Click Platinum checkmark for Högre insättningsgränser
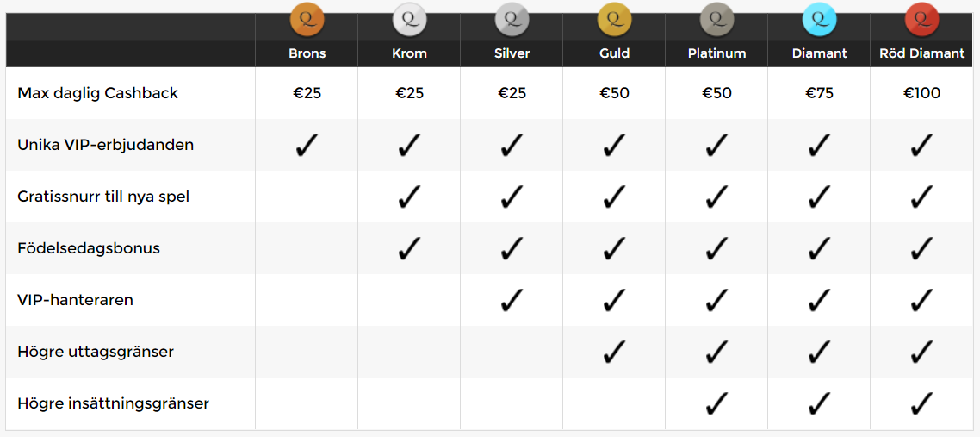The width and height of the screenshot is (980, 437). coord(716,403)
